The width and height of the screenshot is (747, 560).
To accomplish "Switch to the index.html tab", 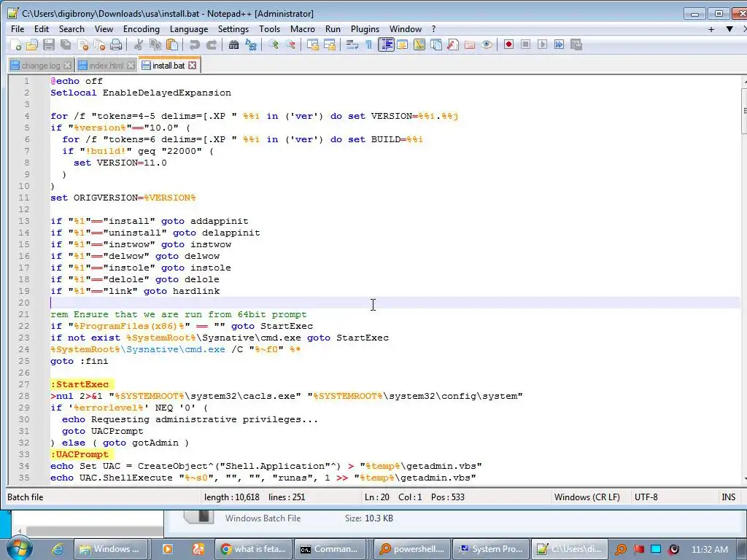I will 107,66.
